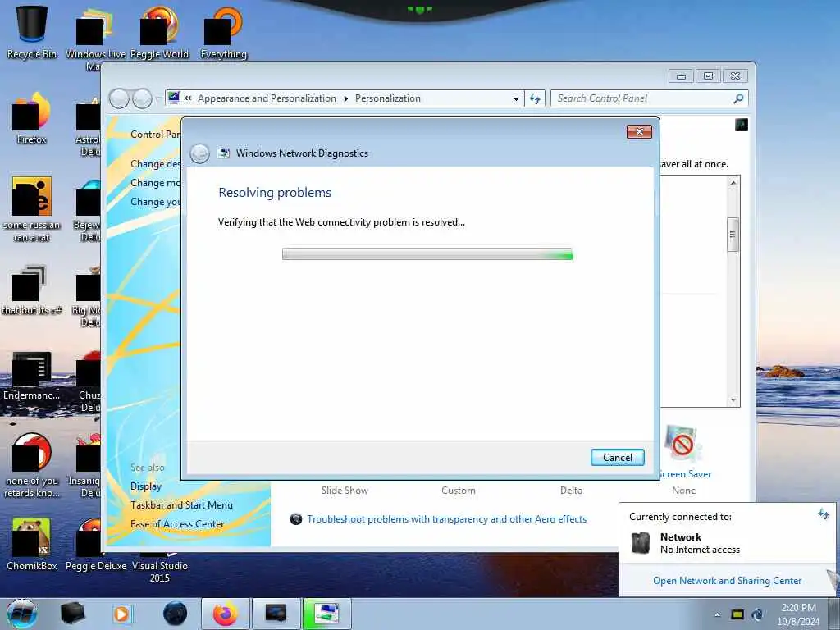Click the theme list scrollbar thumb
The image size is (840, 630).
tap(733, 235)
